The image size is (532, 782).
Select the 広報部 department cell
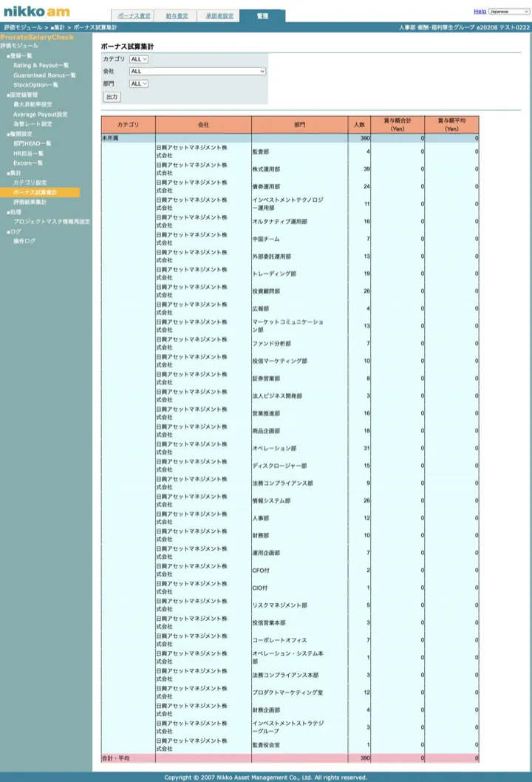[x=300, y=309]
